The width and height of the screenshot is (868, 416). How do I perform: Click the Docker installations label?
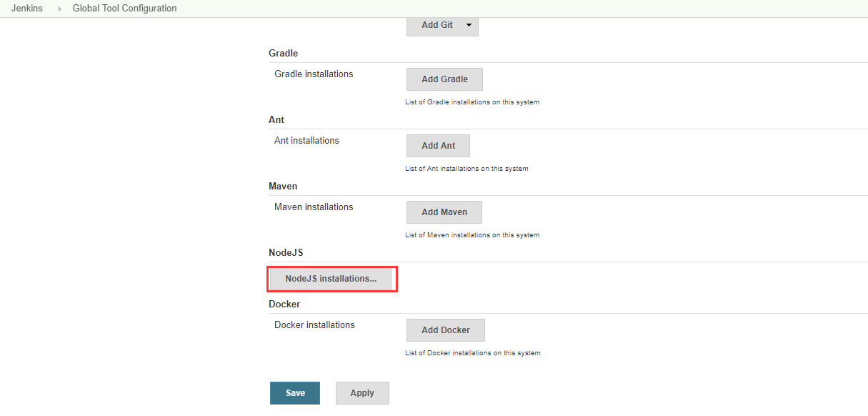click(314, 325)
